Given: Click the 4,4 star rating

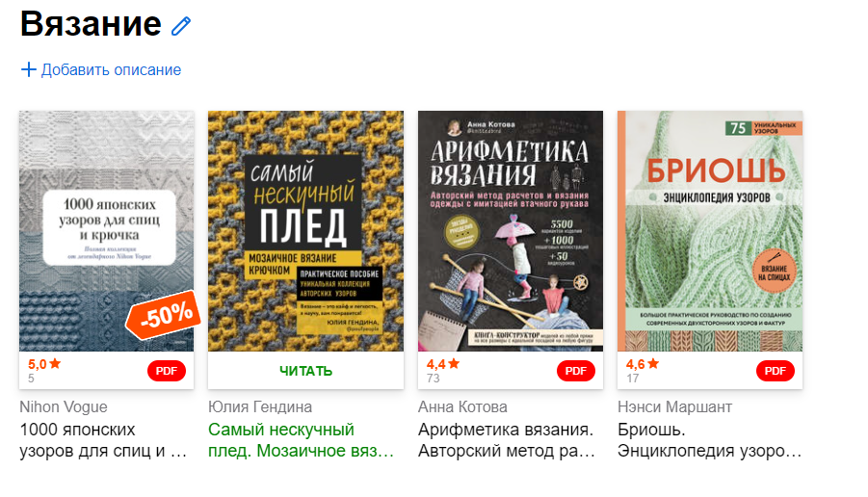Looking at the screenshot, I should click(443, 364).
